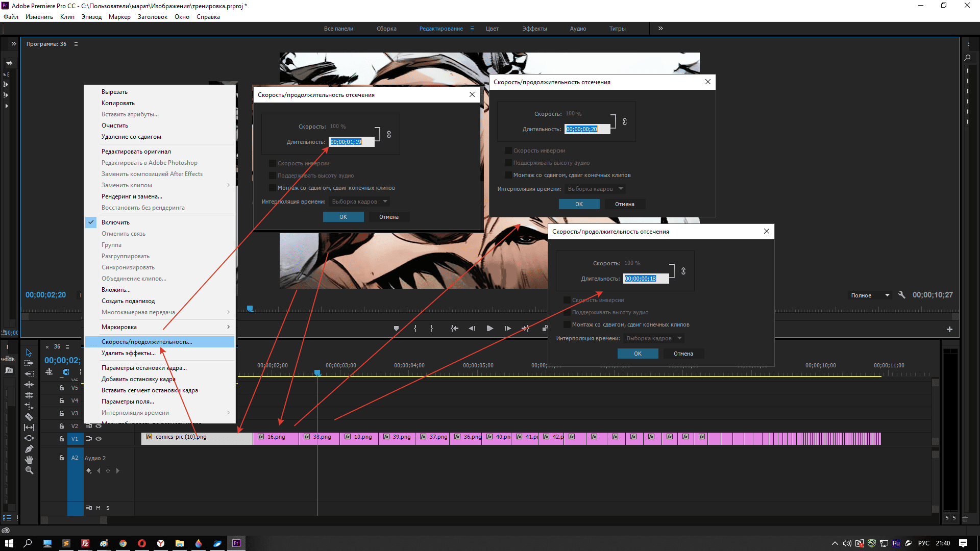Step forward one frame
This screenshot has width=980, height=551.
pos(507,329)
